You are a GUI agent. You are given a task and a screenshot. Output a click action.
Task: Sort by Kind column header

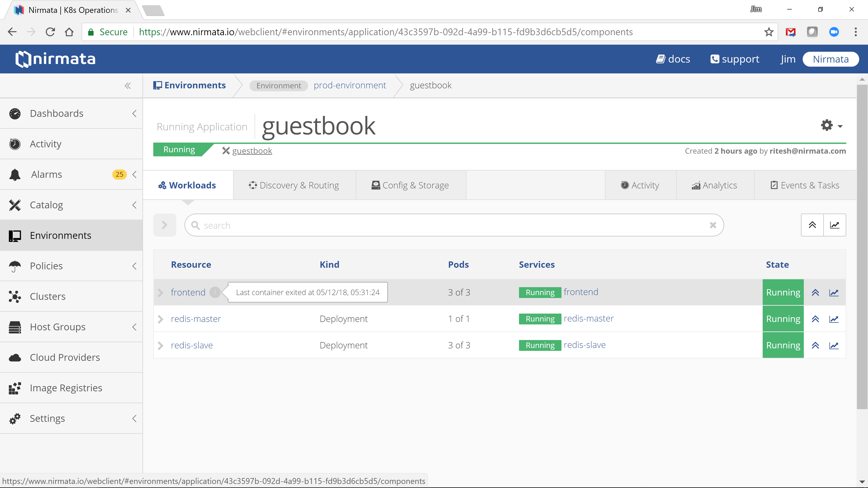click(329, 264)
